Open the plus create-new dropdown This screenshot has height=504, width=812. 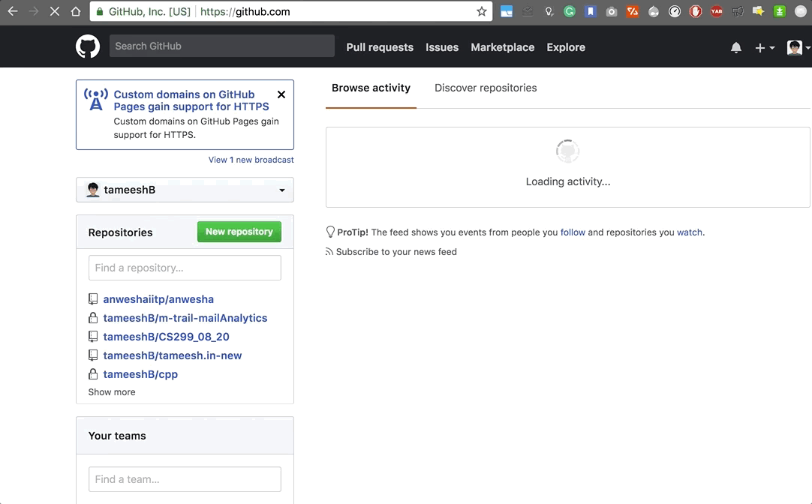765,47
